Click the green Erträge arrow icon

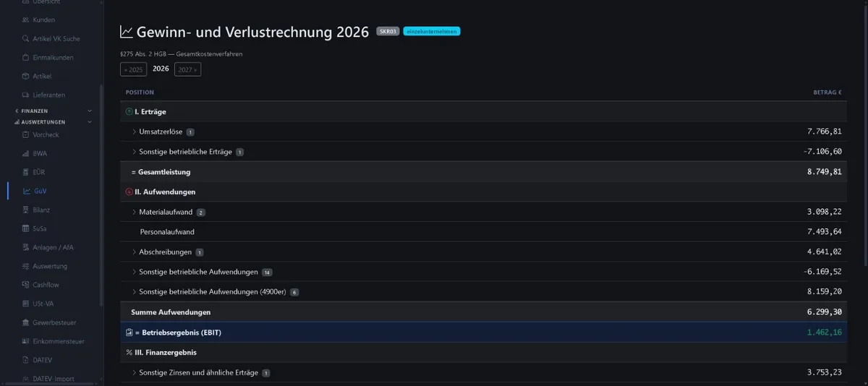[x=129, y=112]
